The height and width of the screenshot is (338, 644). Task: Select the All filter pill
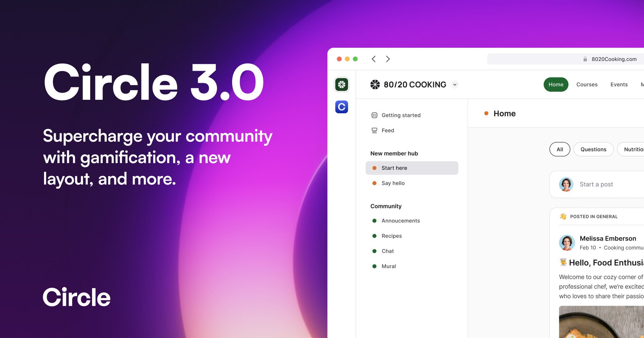[560, 149]
